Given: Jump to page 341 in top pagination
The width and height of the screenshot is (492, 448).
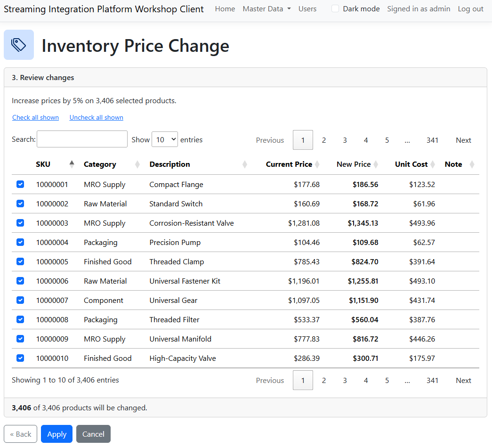Looking at the screenshot, I should tap(432, 140).
